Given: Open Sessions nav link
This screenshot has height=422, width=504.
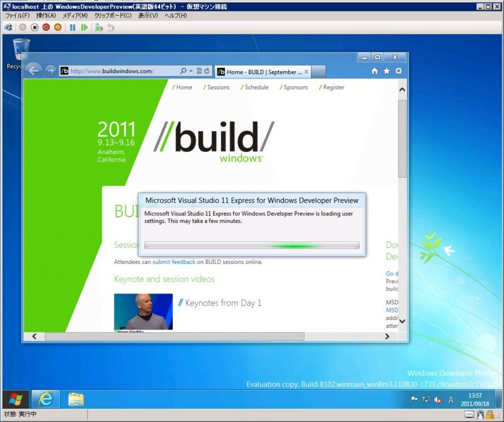Looking at the screenshot, I should (x=216, y=87).
